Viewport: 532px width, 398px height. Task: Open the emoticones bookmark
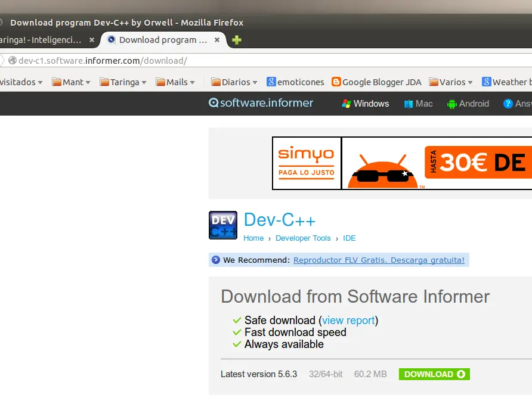(x=295, y=82)
